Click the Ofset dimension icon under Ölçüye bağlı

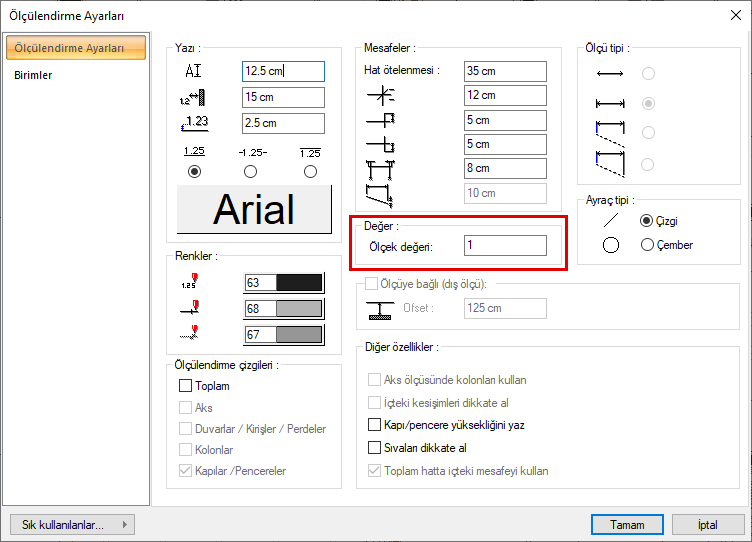click(x=380, y=308)
